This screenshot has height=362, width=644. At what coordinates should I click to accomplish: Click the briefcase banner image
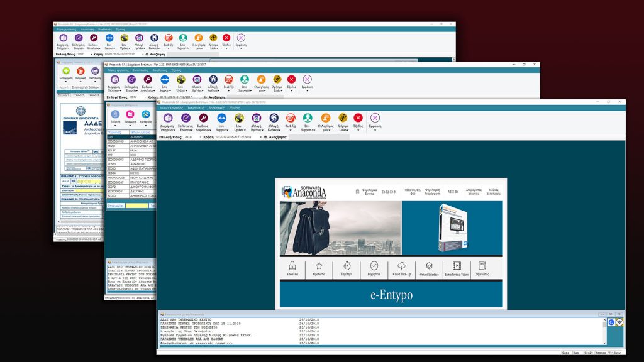click(x=340, y=228)
